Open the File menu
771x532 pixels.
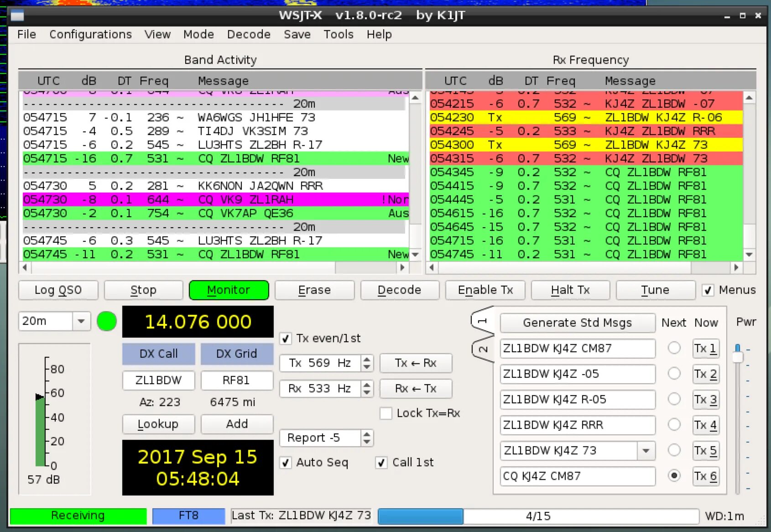tap(26, 34)
